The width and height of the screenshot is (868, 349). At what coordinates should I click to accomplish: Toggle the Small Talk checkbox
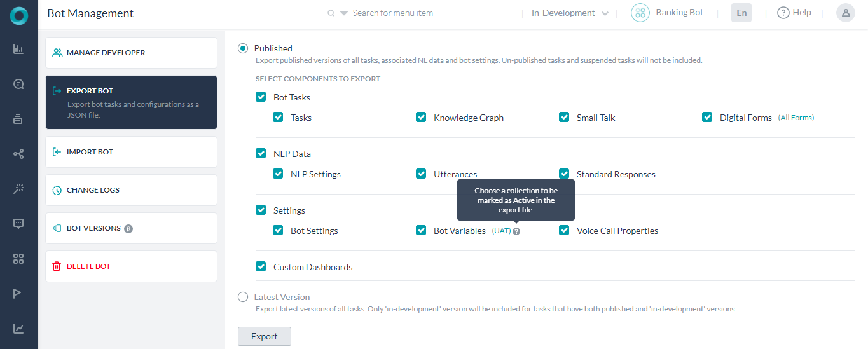tap(564, 117)
